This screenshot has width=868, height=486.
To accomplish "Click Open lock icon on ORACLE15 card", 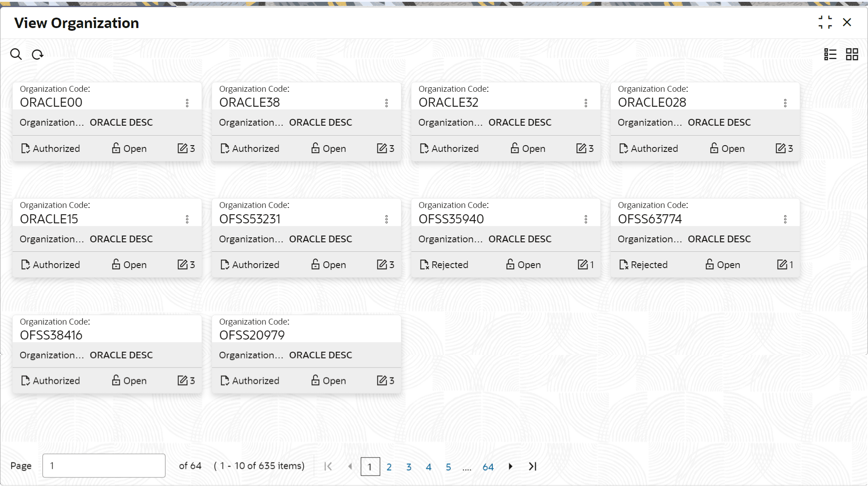I will [116, 264].
